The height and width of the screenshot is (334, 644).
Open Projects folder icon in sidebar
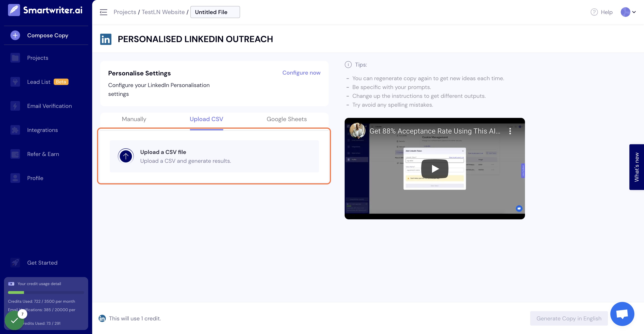click(15, 58)
